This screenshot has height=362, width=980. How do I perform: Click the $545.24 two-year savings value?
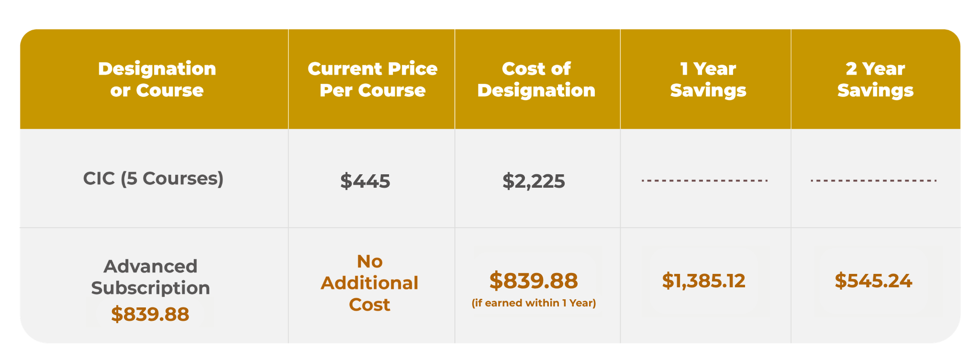click(x=873, y=281)
